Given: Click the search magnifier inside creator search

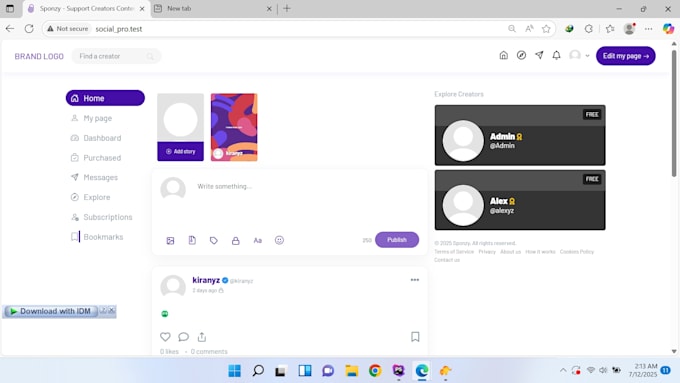Looking at the screenshot, I should click(x=150, y=56).
